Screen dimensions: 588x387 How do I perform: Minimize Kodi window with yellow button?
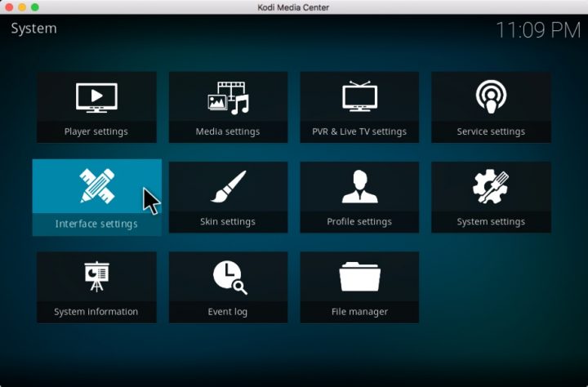tap(22, 7)
